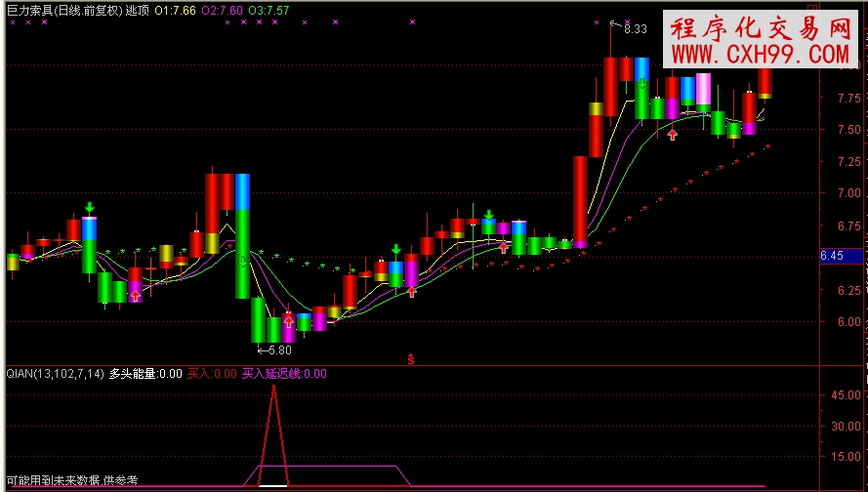Click the 可能用到未来数据 warning text

pyautogui.click(x=71, y=481)
